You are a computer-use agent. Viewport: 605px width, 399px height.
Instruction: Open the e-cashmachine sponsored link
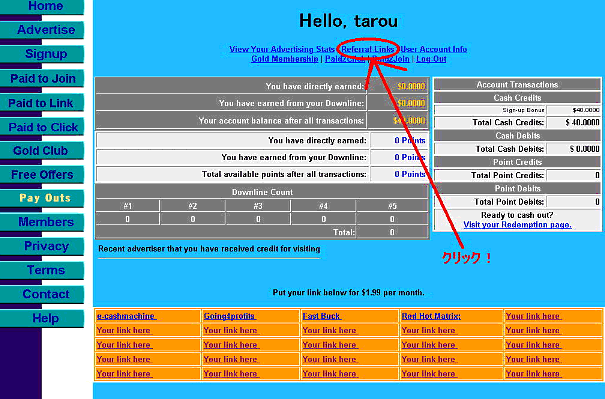(126, 316)
